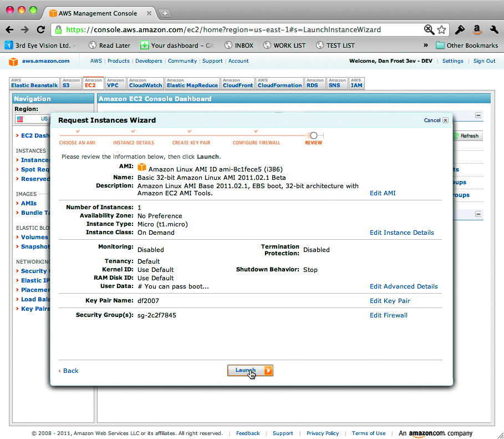Click the zoom magnifier icon in address bar

point(429,29)
